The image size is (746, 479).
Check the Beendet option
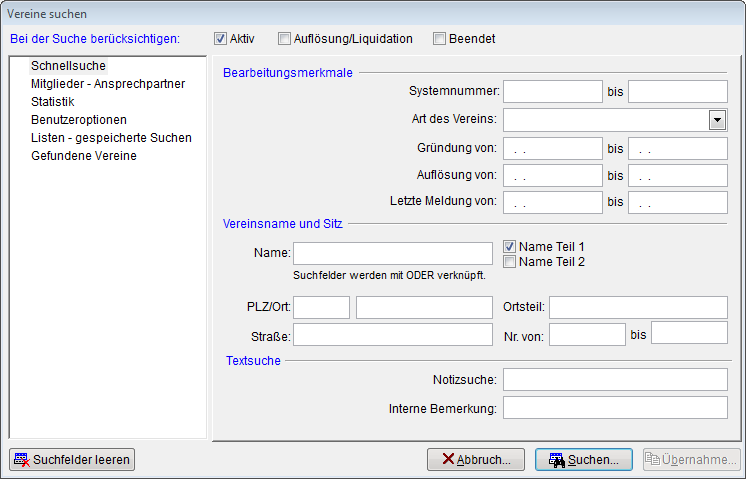(439, 39)
